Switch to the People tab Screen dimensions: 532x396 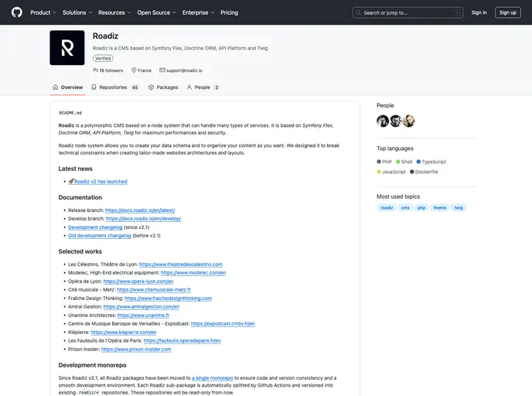click(x=203, y=87)
